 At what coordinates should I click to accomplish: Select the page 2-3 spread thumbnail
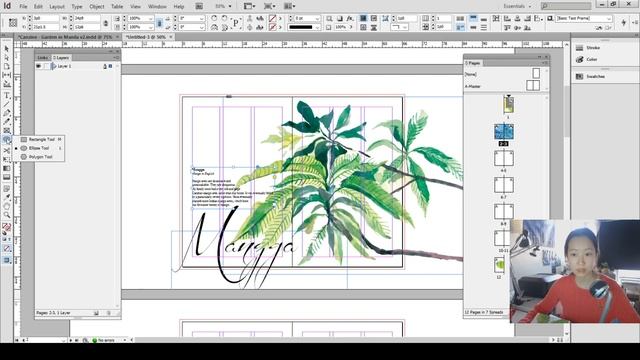click(x=504, y=132)
